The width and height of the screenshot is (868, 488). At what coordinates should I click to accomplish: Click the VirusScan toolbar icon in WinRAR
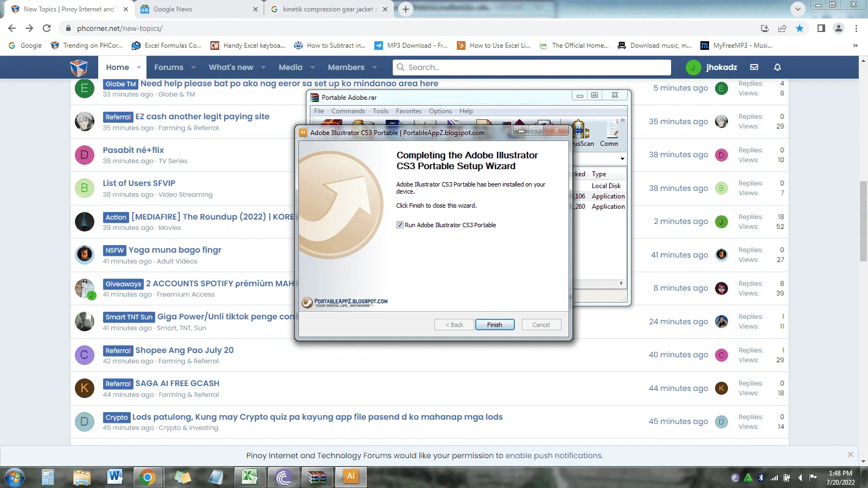[582, 133]
